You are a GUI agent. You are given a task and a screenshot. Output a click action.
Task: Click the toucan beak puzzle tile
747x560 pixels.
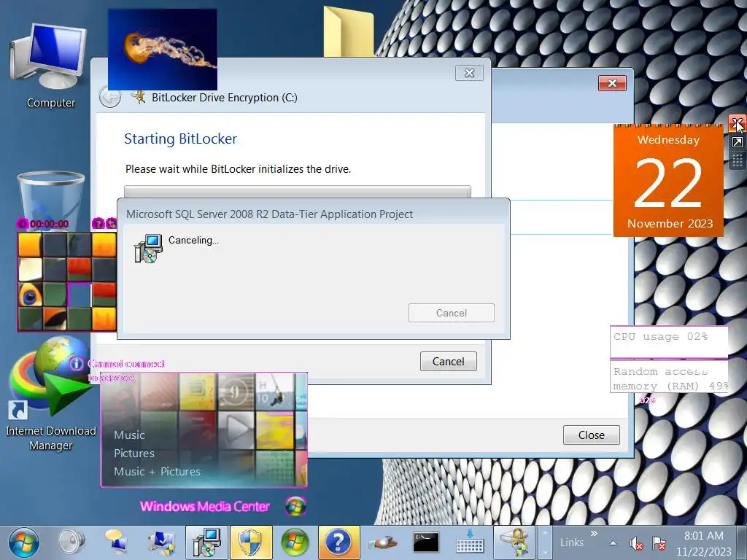coord(55,319)
